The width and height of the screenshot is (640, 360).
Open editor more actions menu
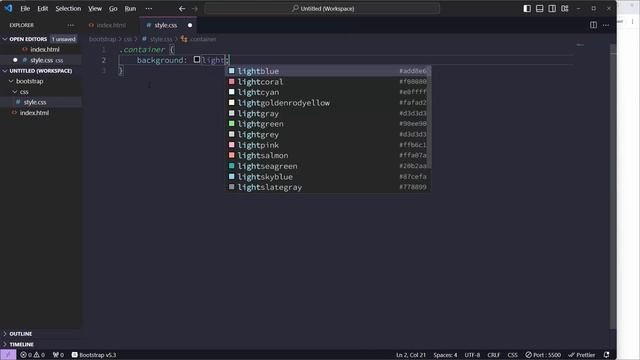click(606, 25)
